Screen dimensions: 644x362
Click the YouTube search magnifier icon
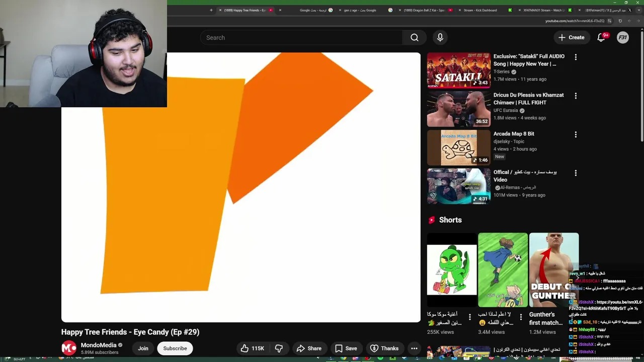tap(414, 38)
